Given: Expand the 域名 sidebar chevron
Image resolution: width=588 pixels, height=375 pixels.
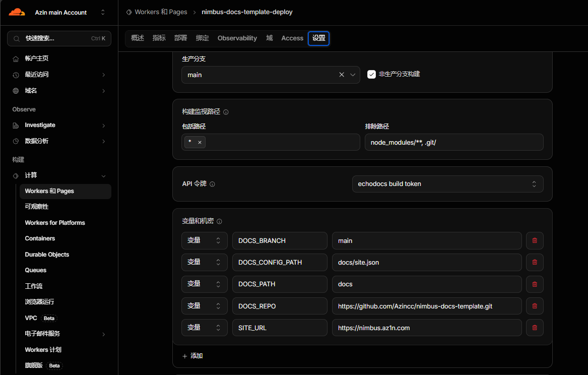Looking at the screenshot, I should click(x=103, y=91).
